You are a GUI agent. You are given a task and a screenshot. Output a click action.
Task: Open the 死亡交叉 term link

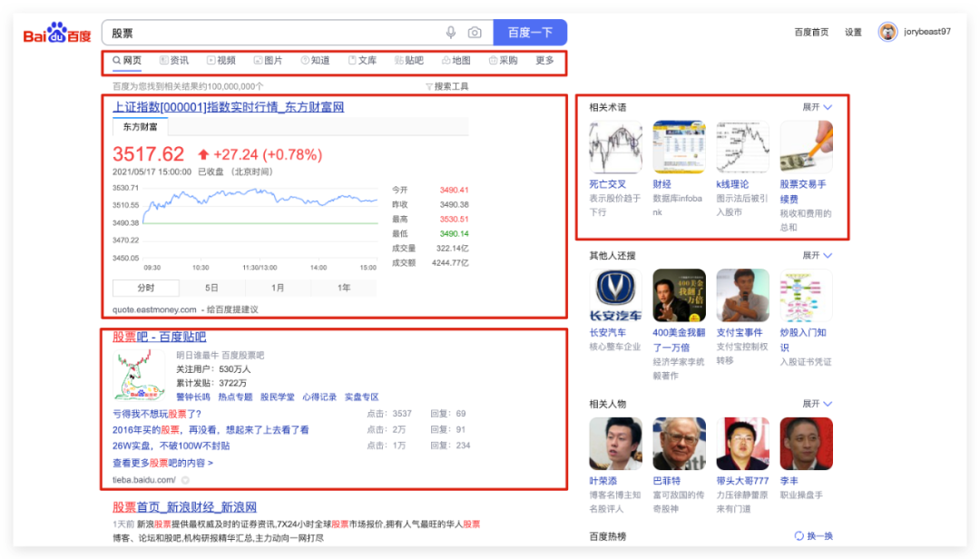607,184
